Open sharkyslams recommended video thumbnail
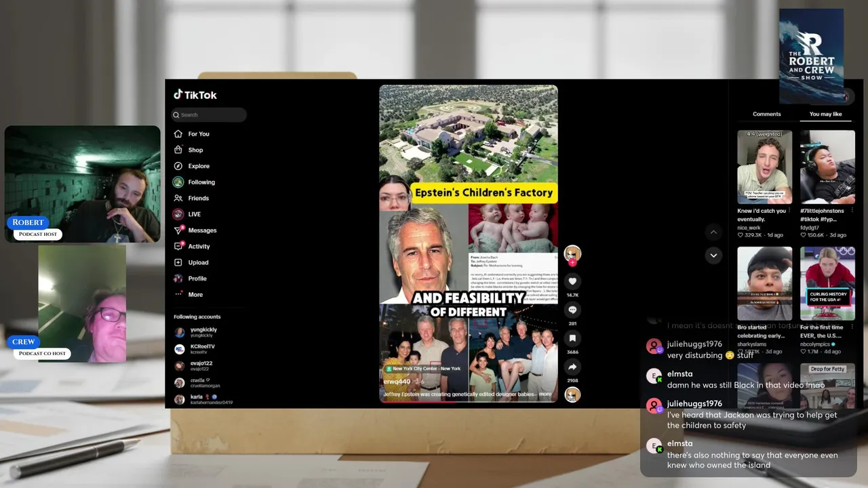 [x=764, y=283]
